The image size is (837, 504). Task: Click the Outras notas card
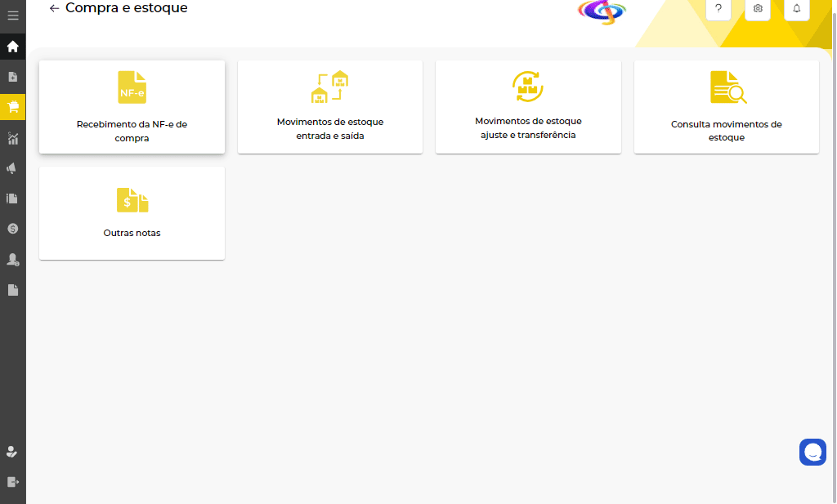132,213
